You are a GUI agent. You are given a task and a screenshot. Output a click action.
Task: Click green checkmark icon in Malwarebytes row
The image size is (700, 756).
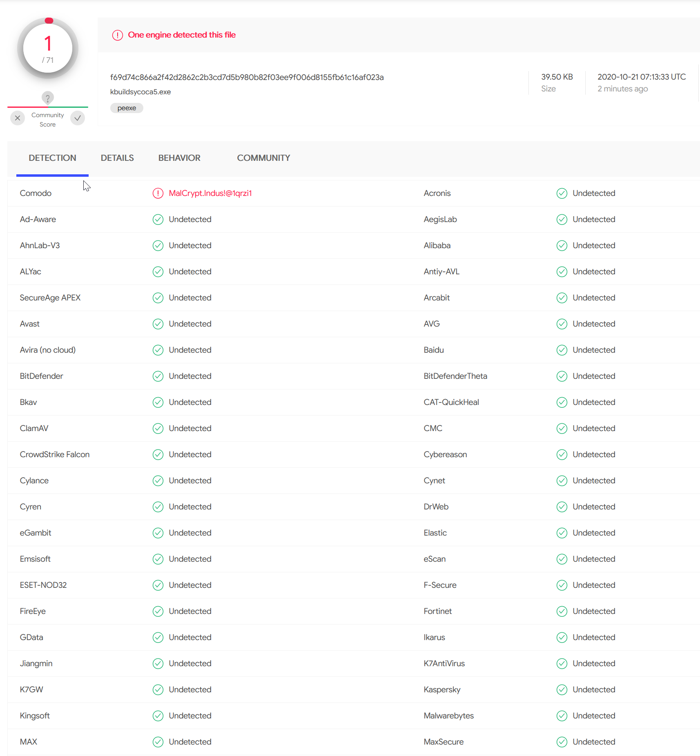[562, 716]
